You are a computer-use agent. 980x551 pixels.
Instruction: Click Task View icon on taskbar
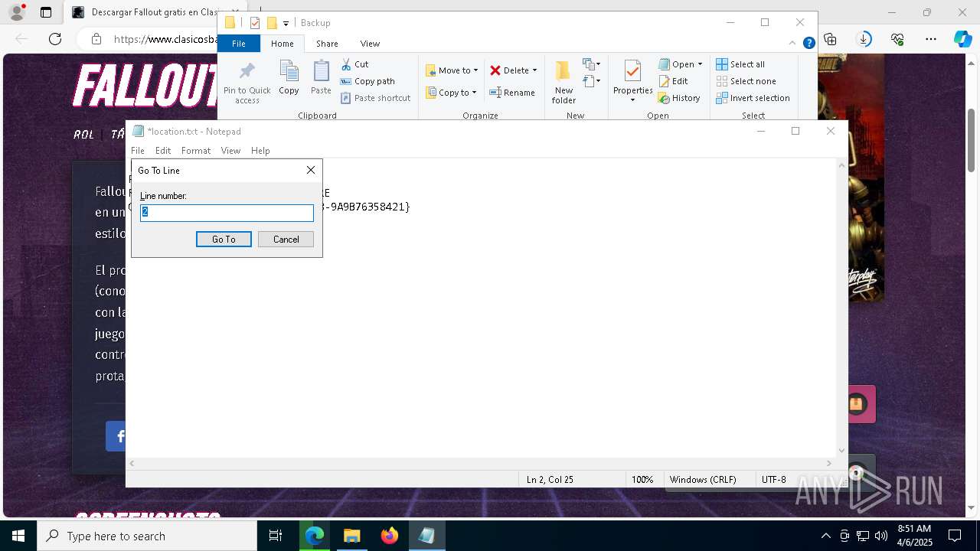pyautogui.click(x=276, y=536)
